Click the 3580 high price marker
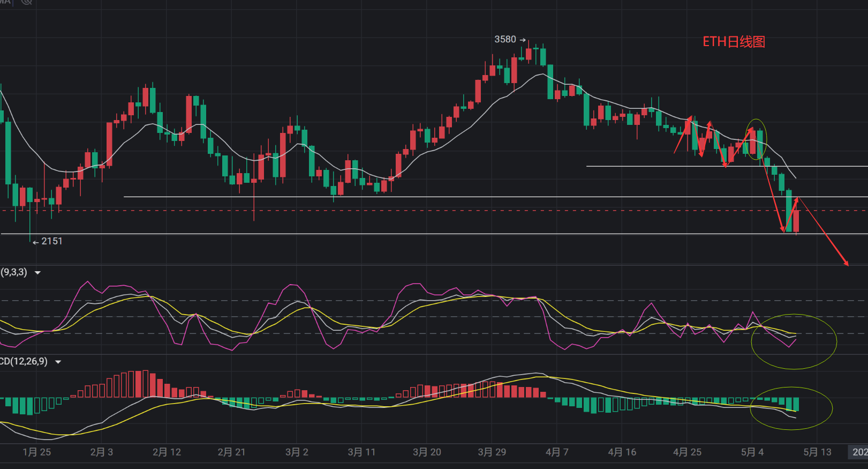 point(505,40)
